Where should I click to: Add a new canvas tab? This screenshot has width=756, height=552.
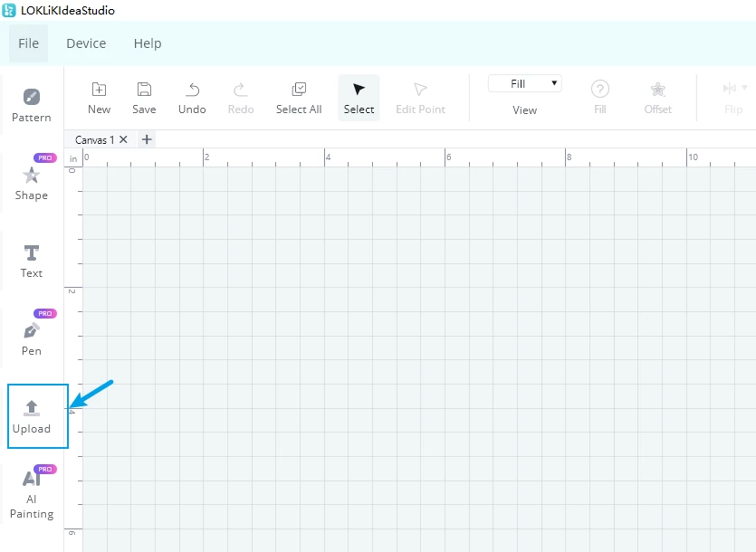147,139
